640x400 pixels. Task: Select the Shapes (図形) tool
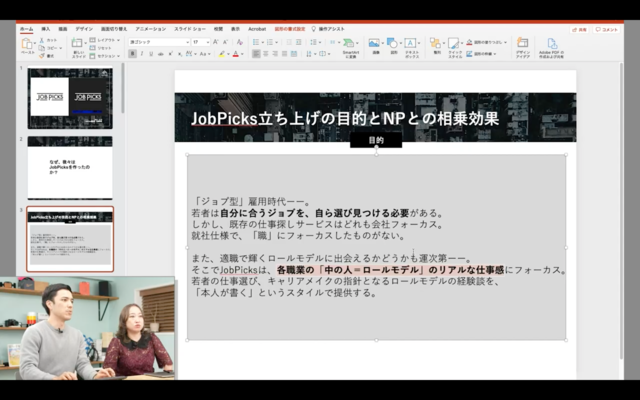[391, 44]
